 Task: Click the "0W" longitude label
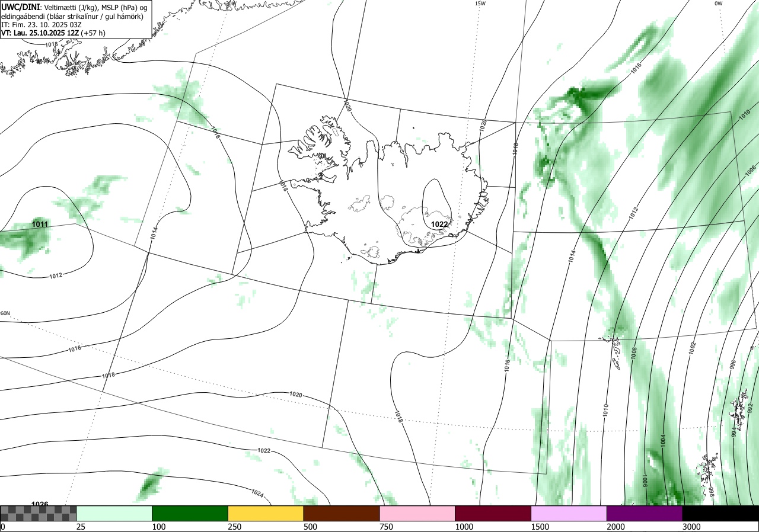click(x=718, y=4)
